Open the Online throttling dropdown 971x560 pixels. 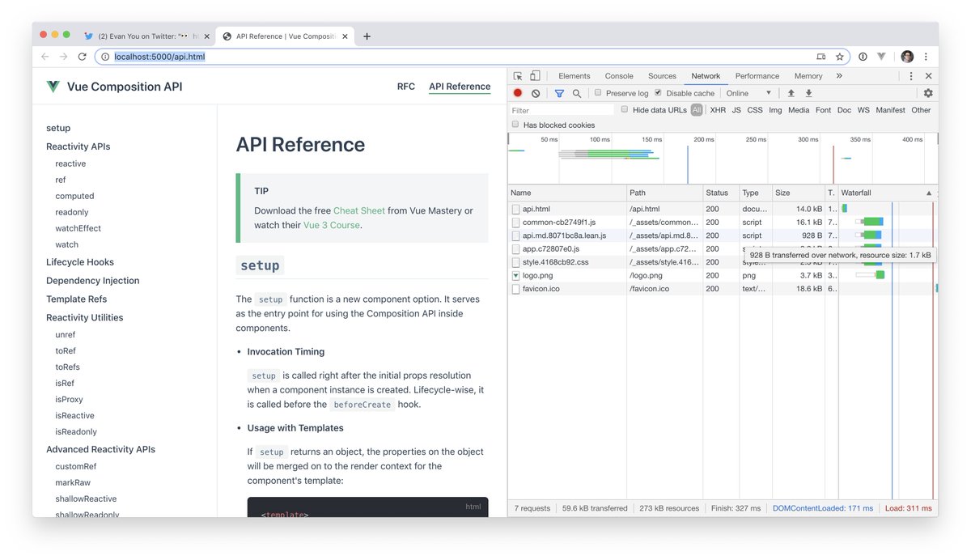click(x=748, y=93)
